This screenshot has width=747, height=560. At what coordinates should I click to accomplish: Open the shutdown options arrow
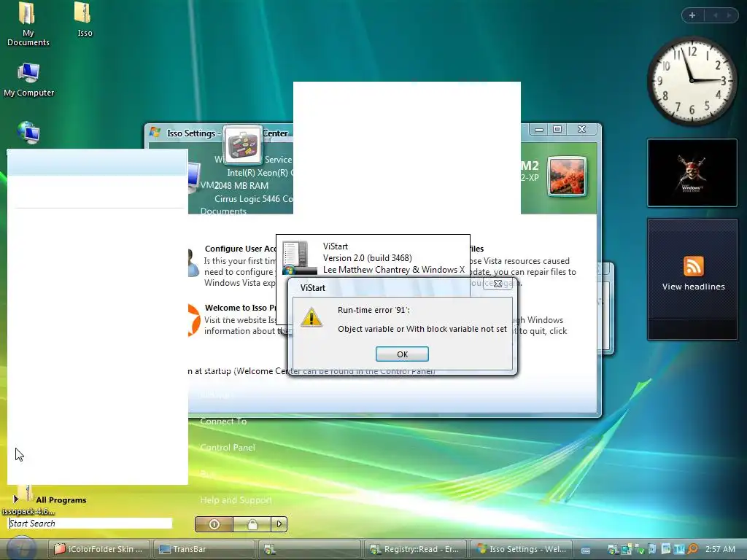pos(279,524)
